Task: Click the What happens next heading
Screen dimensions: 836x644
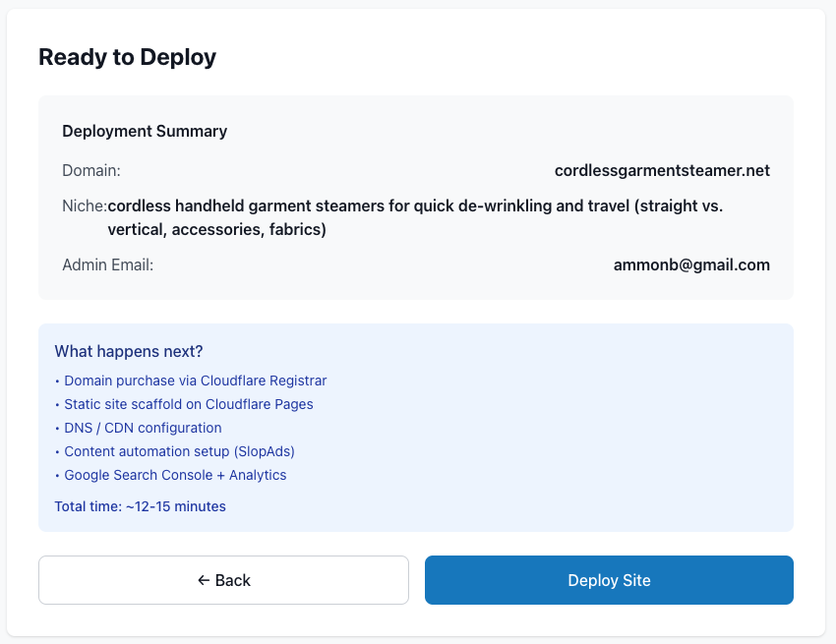Action: tap(129, 351)
